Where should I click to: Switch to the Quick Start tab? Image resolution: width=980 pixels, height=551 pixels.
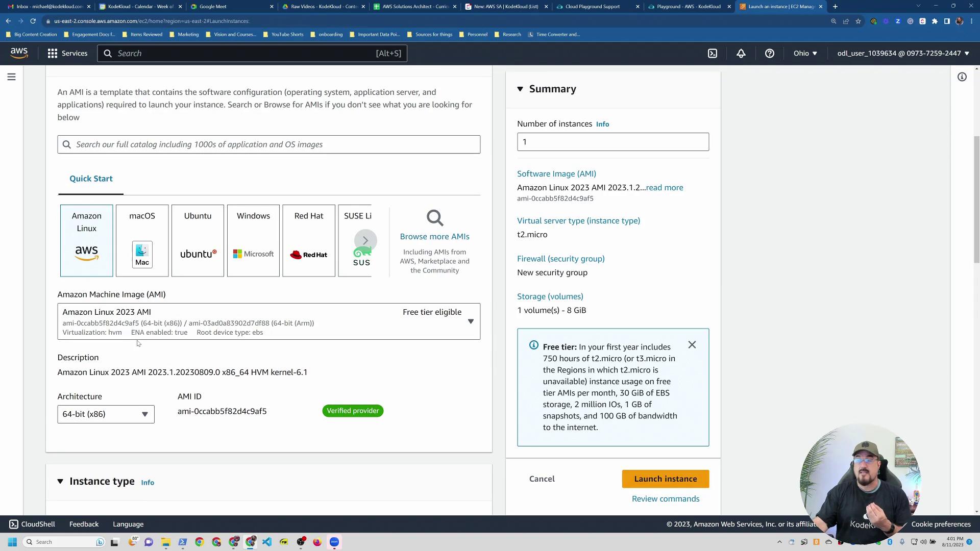[x=91, y=179]
